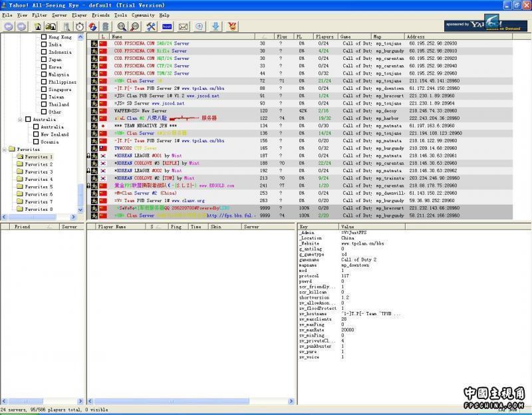Click player list scroll-right arrow

[291, 401]
